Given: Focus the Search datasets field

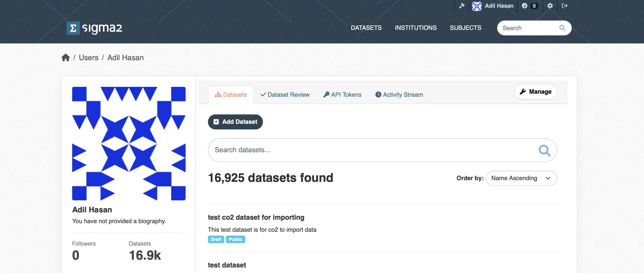Looking at the screenshot, I should pos(382,150).
